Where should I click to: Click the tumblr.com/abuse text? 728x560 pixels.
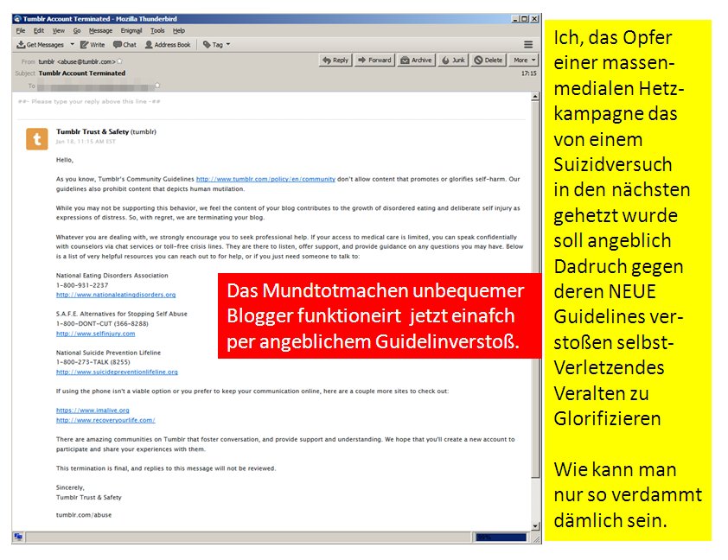click(x=84, y=515)
